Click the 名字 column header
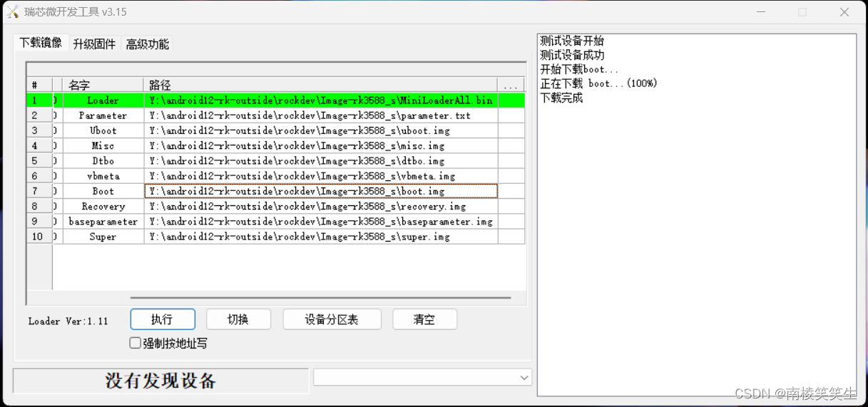Screen dimensions: 868x407 [103, 86]
